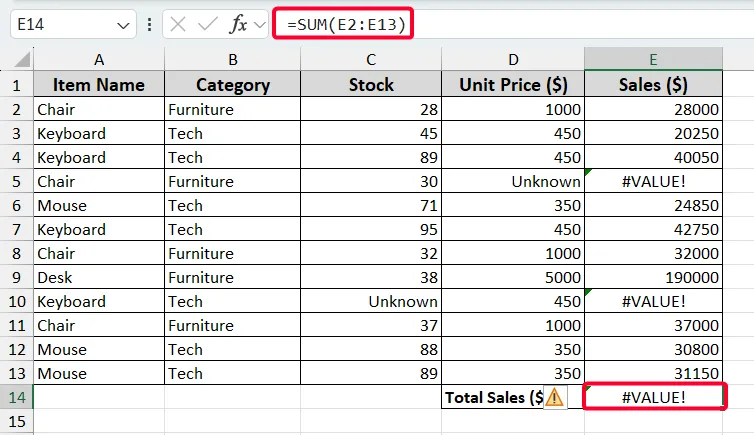
Task: Select stock value 28 in row 2
Action: point(371,109)
